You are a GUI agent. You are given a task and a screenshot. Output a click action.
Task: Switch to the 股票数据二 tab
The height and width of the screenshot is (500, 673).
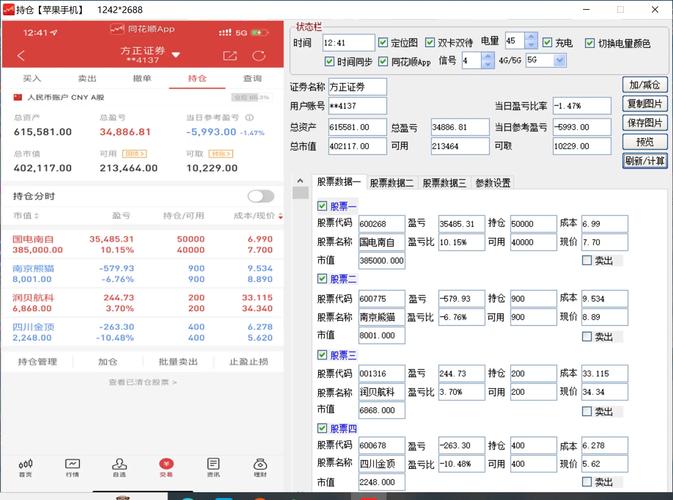click(x=393, y=183)
